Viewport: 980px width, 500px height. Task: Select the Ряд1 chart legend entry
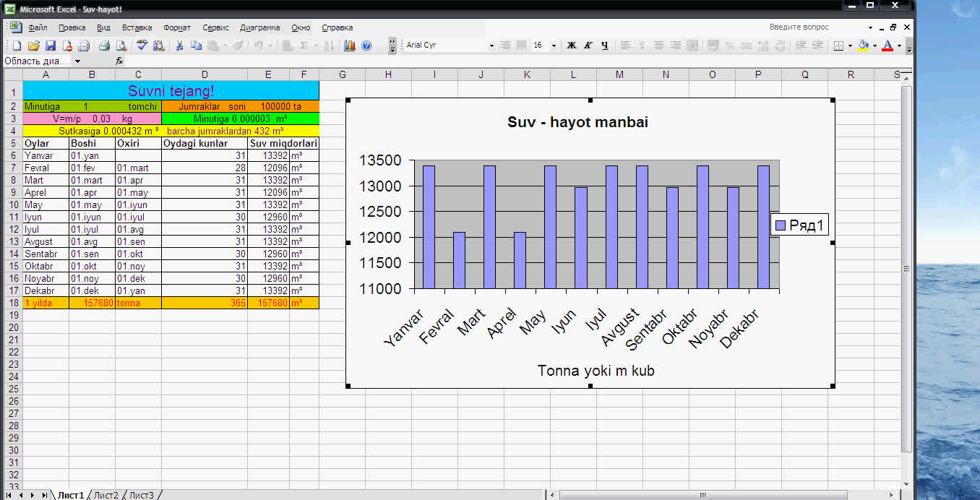point(800,225)
